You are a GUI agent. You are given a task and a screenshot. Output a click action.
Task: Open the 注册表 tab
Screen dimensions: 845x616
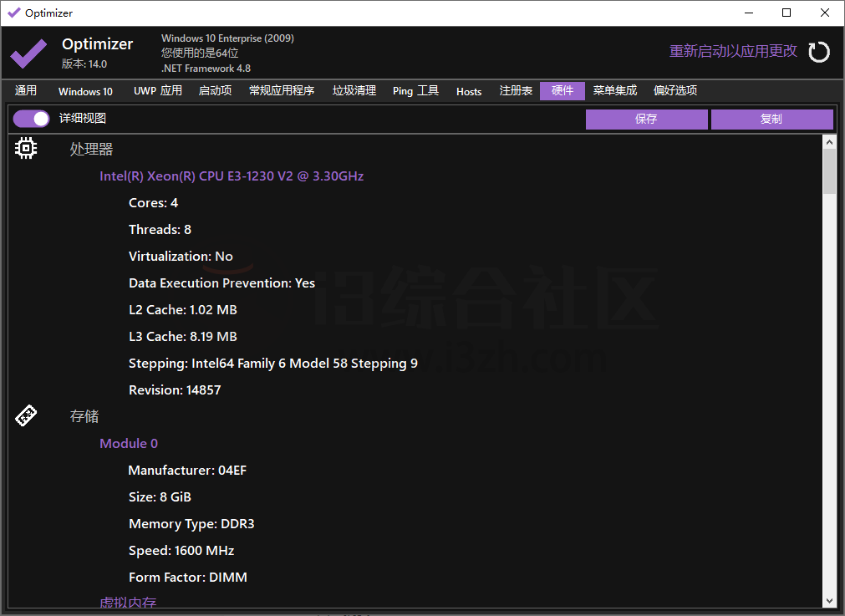coord(516,90)
